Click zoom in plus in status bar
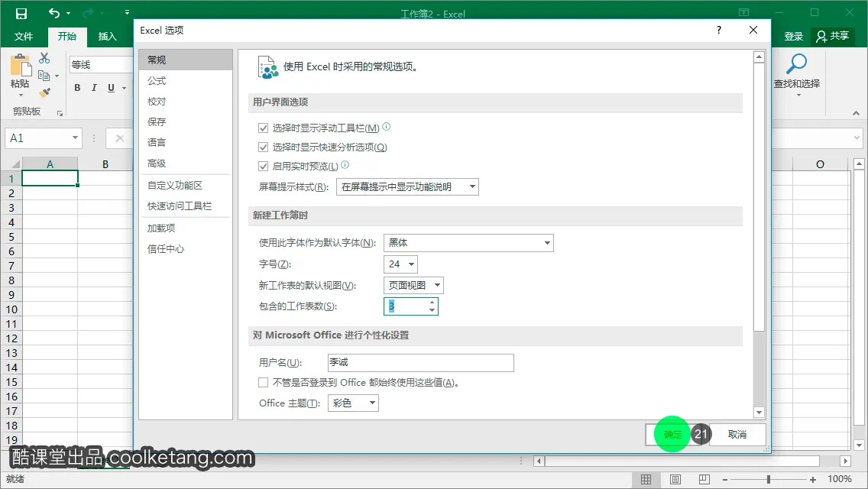This screenshot has width=868, height=489. pyautogui.click(x=813, y=480)
